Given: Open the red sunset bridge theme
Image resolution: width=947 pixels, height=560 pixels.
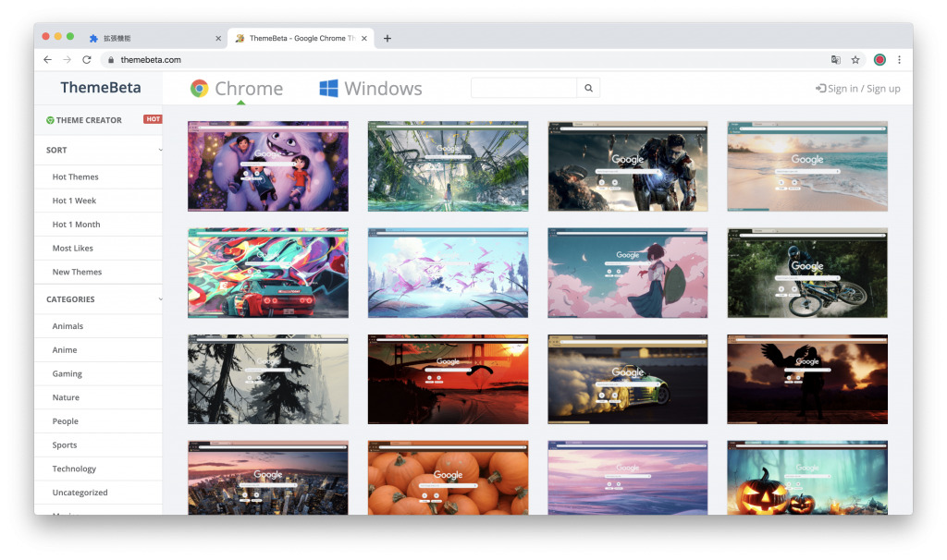Looking at the screenshot, I should 449,380.
